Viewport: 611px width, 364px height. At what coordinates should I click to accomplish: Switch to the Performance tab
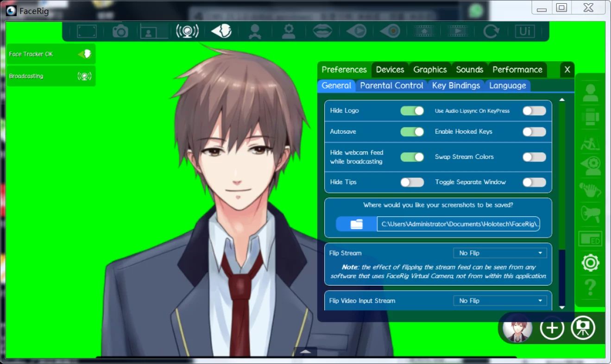pos(517,69)
